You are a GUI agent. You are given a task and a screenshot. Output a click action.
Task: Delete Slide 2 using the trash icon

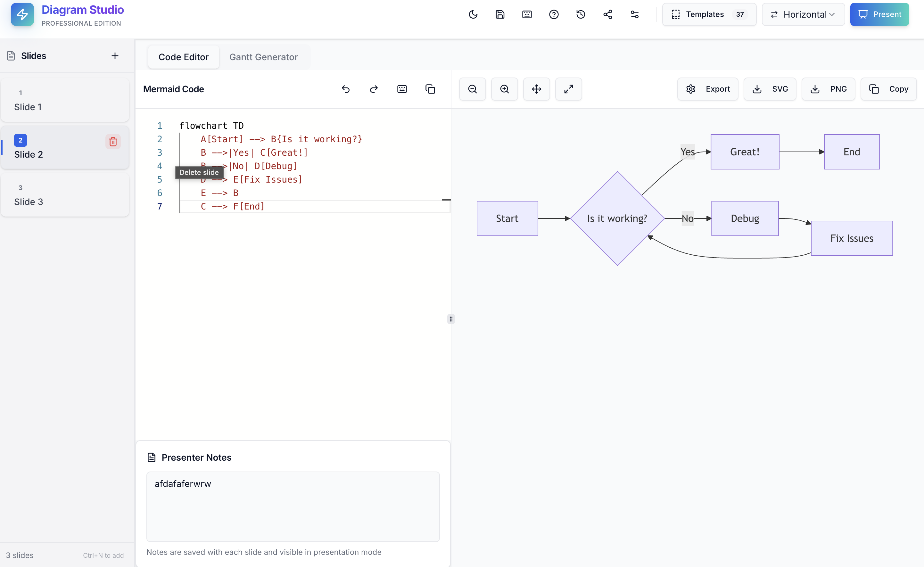(113, 142)
